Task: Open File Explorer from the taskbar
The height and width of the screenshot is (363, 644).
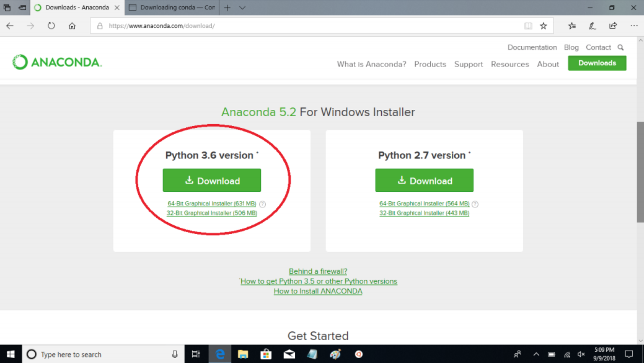Action: point(243,354)
